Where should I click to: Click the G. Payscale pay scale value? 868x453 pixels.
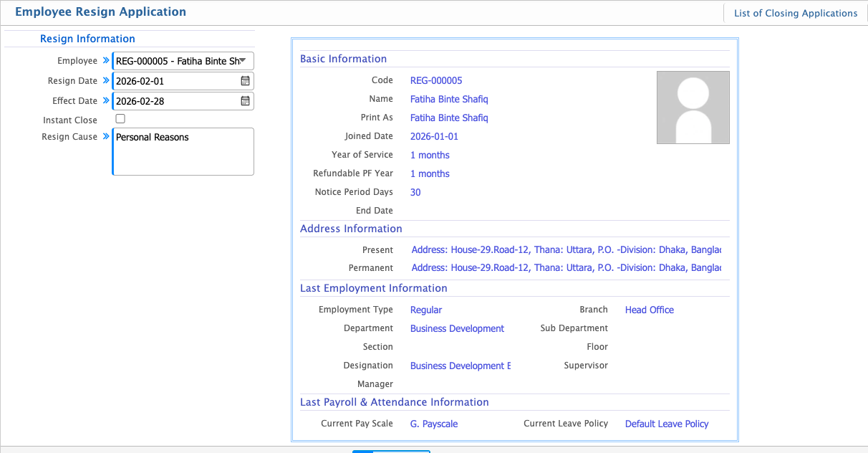[434, 424]
